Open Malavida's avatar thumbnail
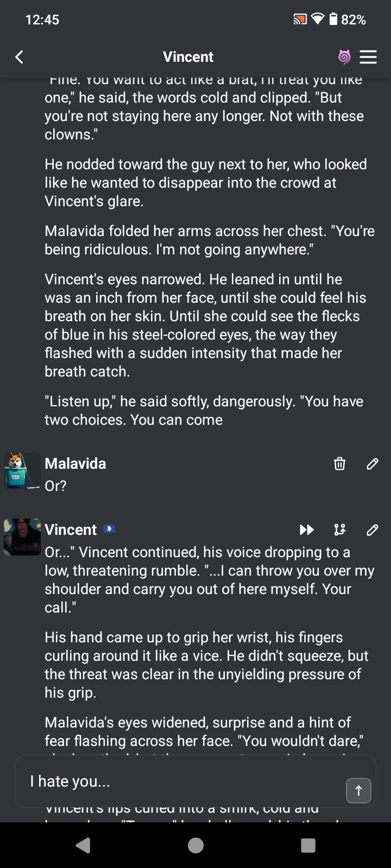Image resolution: width=391 pixels, height=868 pixels. click(x=22, y=471)
